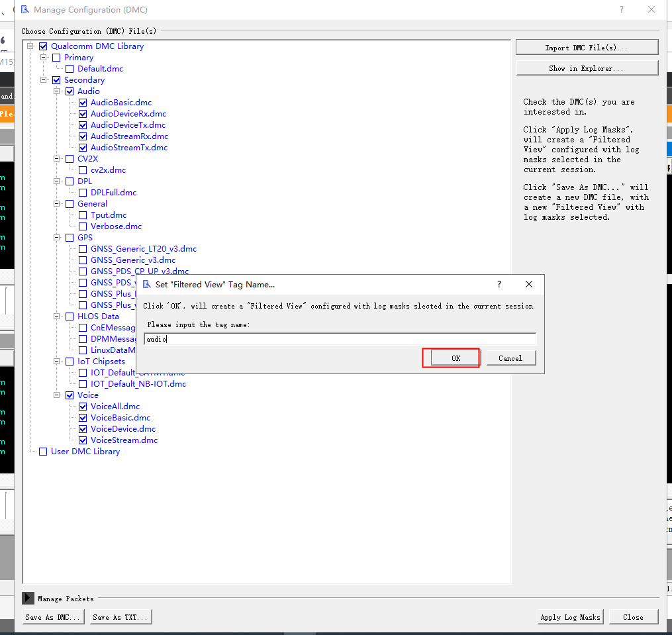
Task: Check the Primary checkbox
Action: point(56,58)
